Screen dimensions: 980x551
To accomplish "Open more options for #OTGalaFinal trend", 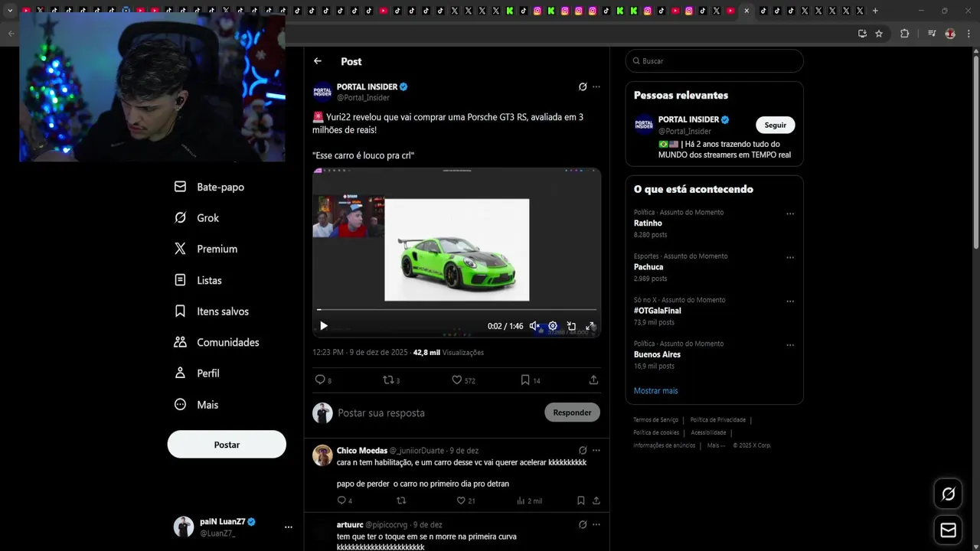I will pos(790,301).
